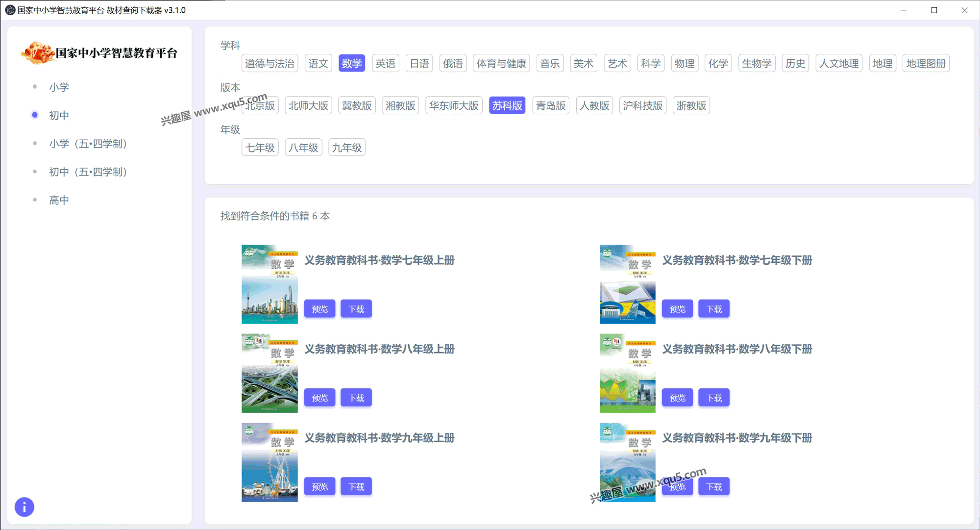Select the 地理图册 subject tag
The image size is (980, 530).
926,63
